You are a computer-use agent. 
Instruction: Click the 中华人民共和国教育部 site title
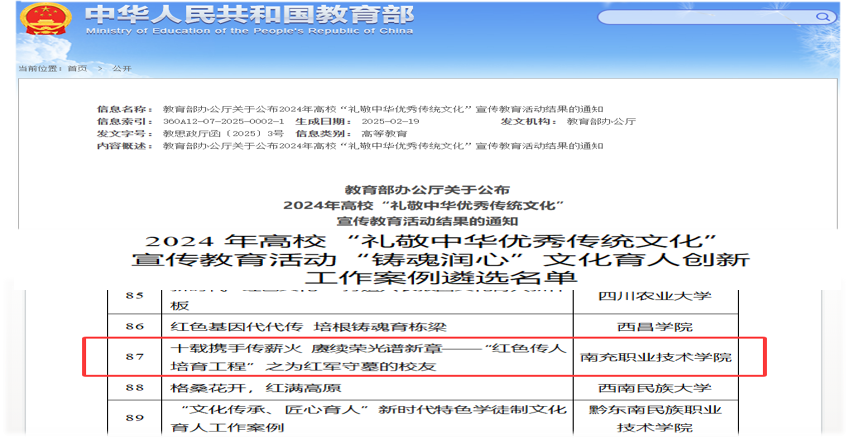233,13
